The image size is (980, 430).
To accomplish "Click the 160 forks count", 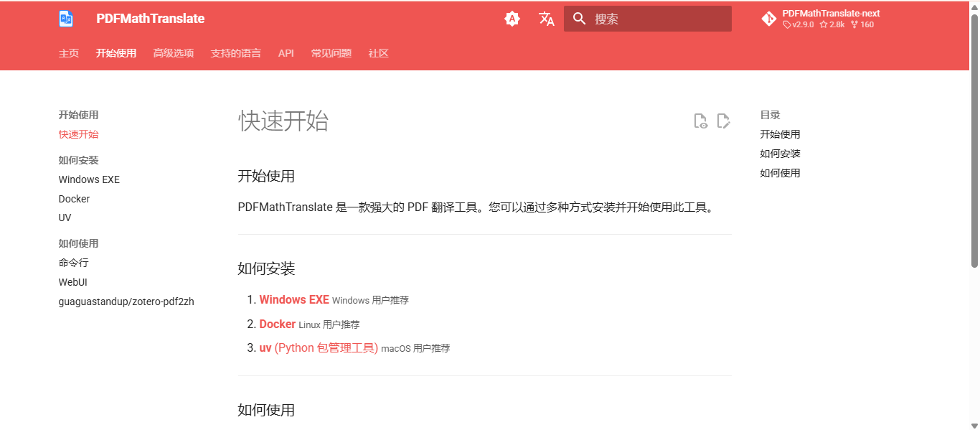I will pos(862,24).
